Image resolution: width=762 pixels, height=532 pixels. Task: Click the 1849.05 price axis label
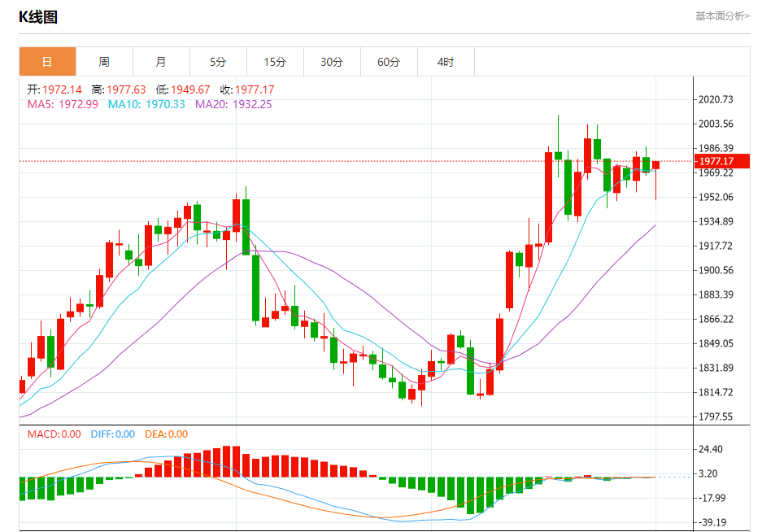716,343
